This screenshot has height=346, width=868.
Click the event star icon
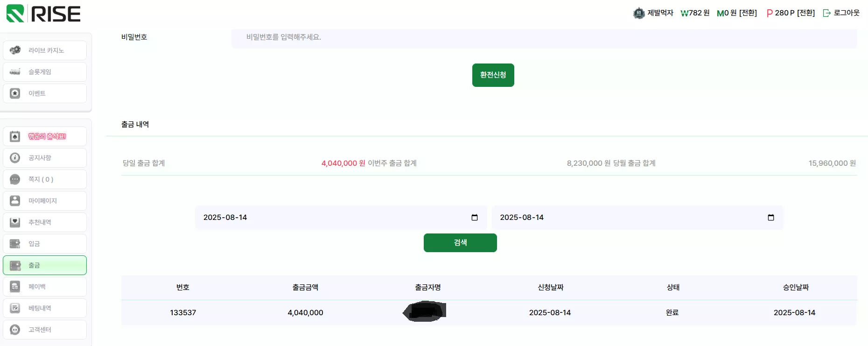coord(15,93)
